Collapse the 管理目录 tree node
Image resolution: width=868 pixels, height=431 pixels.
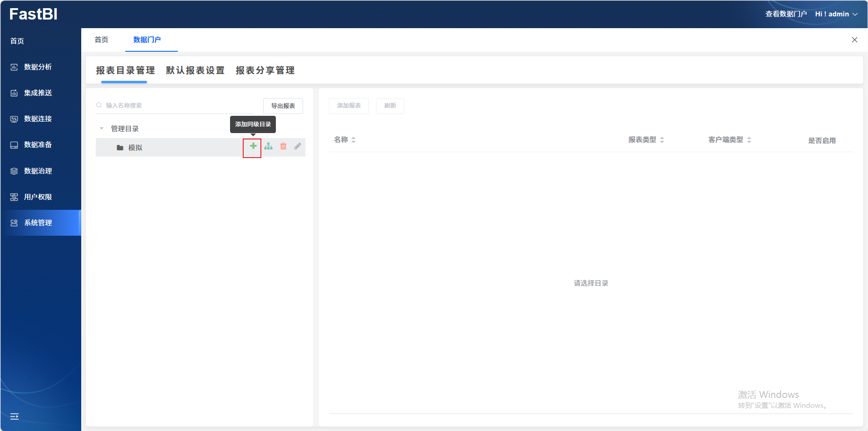point(102,129)
